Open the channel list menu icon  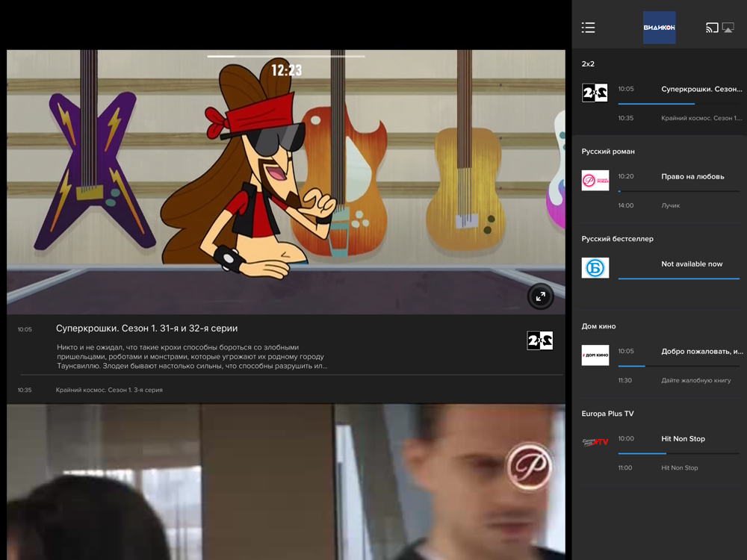point(589,28)
